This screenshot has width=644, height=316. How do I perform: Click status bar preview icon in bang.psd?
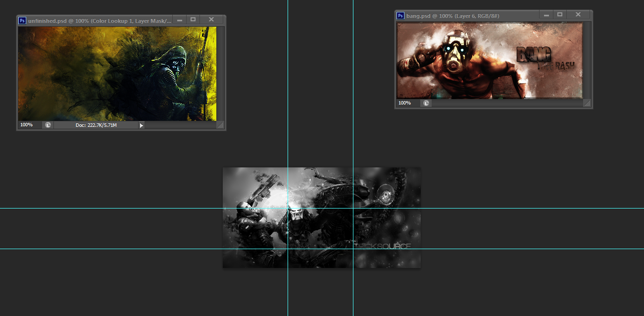(x=426, y=103)
